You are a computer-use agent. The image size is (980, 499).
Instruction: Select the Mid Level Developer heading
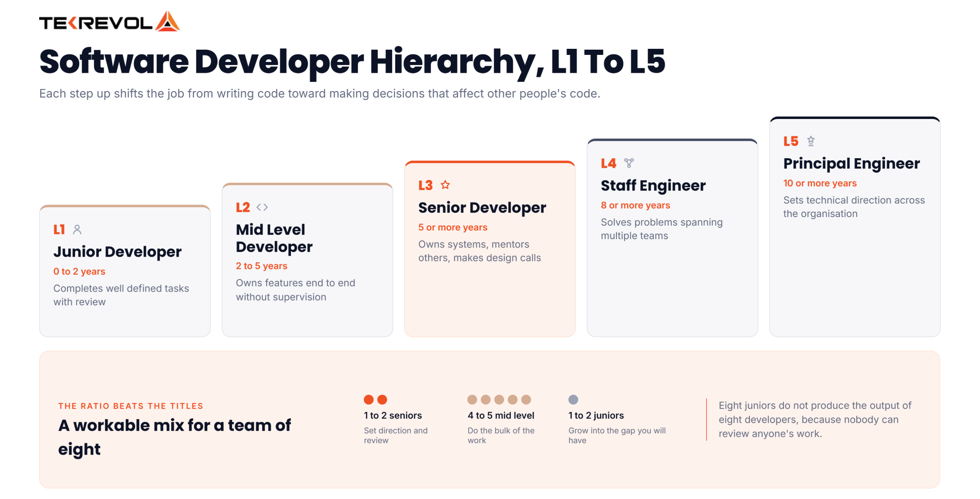point(274,238)
